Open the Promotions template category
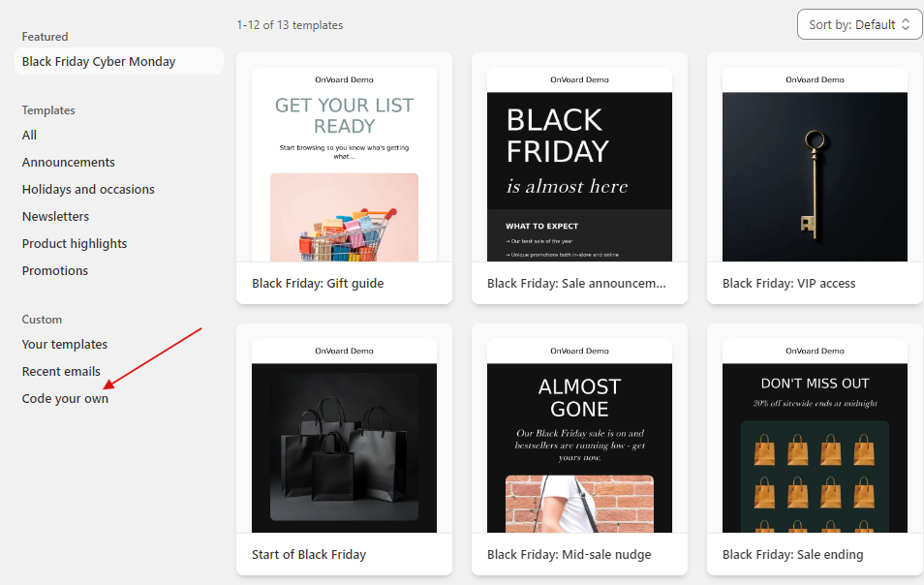Viewport: 924px width, 585px height. point(54,270)
